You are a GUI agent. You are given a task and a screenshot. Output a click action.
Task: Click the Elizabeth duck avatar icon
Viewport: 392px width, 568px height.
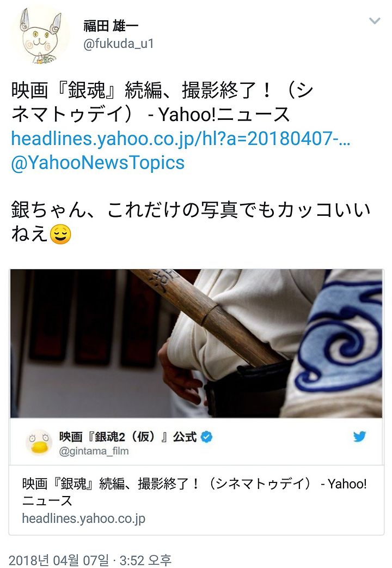pyautogui.click(x=39, y=443)
